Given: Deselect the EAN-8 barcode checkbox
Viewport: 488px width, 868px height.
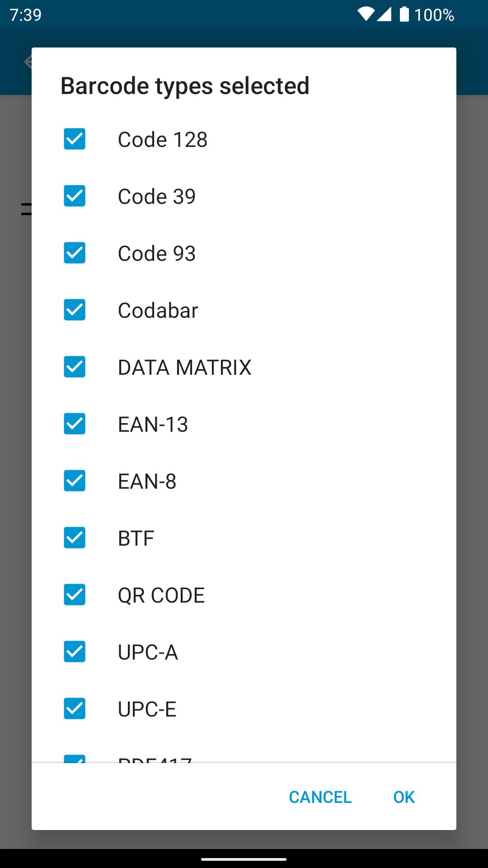Looking at the screenshot, I should coord(75,481).
